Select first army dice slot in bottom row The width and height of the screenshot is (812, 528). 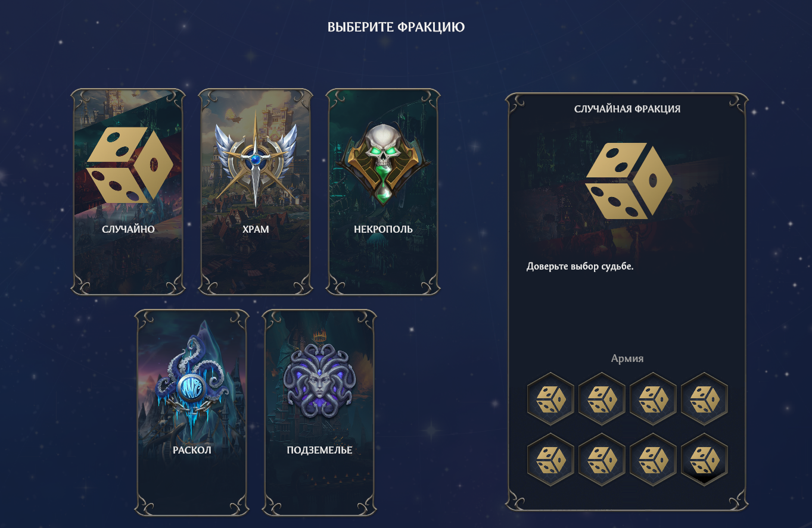pos(550,460)
